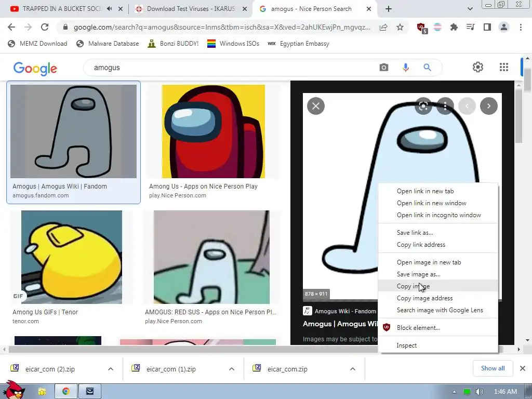Viewport: 532px width, 399px height.
Task: Open a new browser tab
Action: (x=389, y=9)
